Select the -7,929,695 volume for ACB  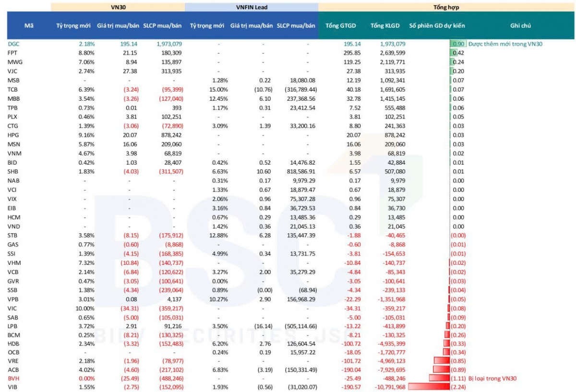point(389,369)
